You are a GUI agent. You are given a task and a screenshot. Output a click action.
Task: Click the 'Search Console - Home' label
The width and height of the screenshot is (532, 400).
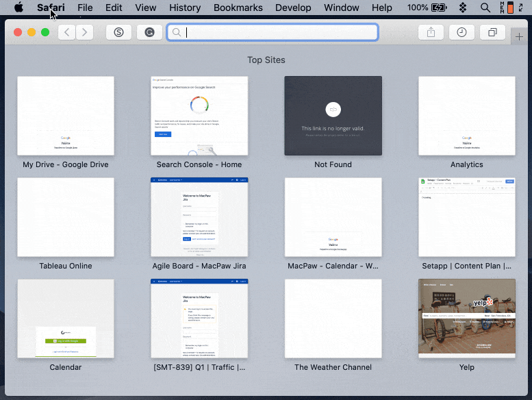point(199,164)
